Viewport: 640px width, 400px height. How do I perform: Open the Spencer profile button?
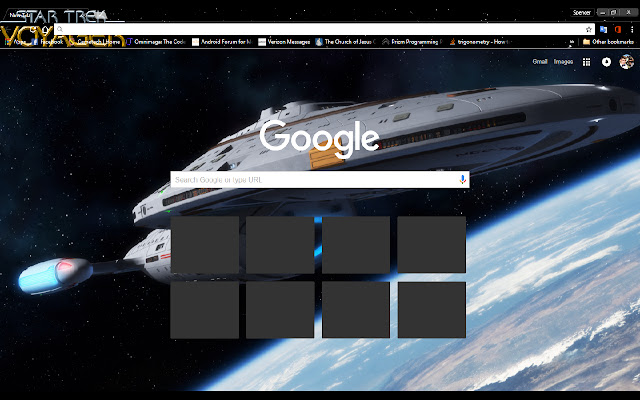(x=582, y=13)
